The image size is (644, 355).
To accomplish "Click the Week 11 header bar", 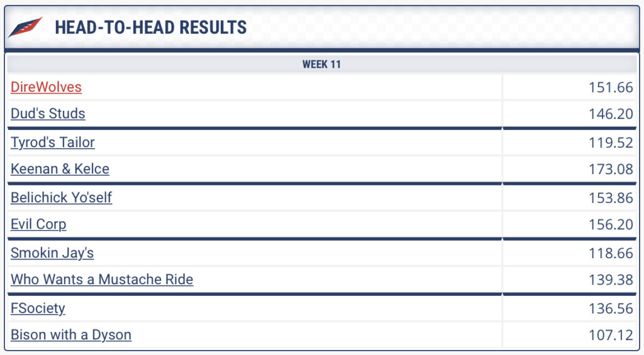I will [321, 65].
